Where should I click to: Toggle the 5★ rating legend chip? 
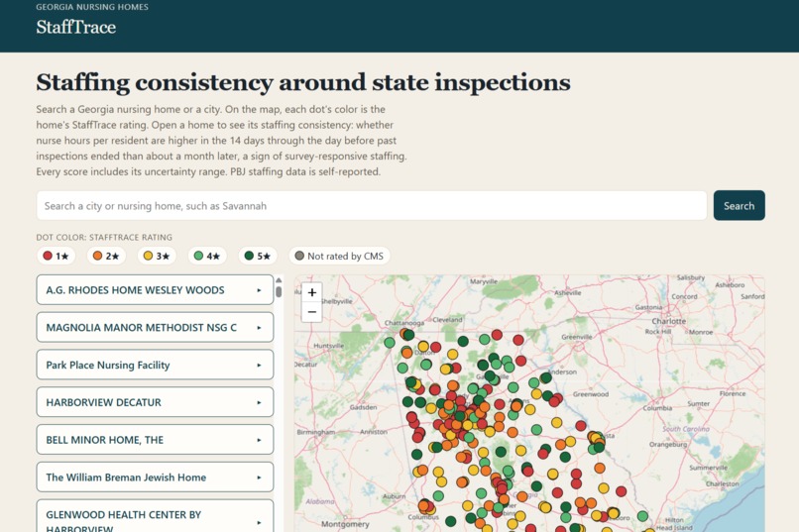click(258, 256)
